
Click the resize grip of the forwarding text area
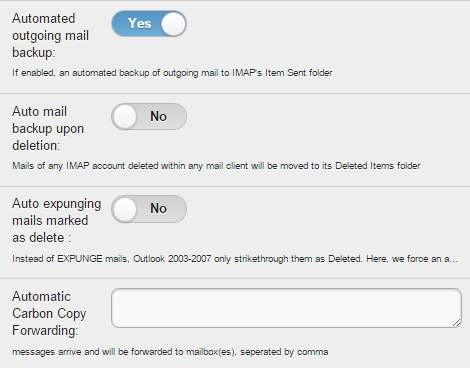pos(456,322)
